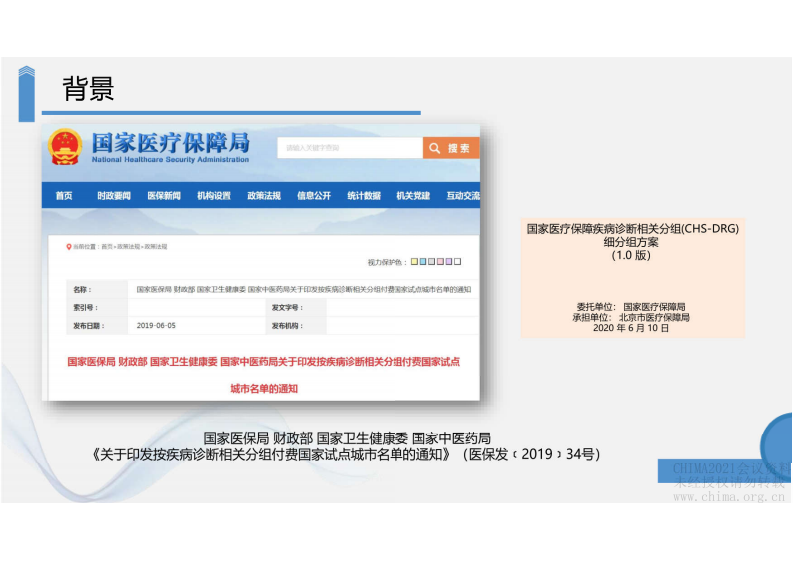Click the 医保发〔2019〕34号 caption line
This screenshot has width=793, height=561.
coord(346,454)
